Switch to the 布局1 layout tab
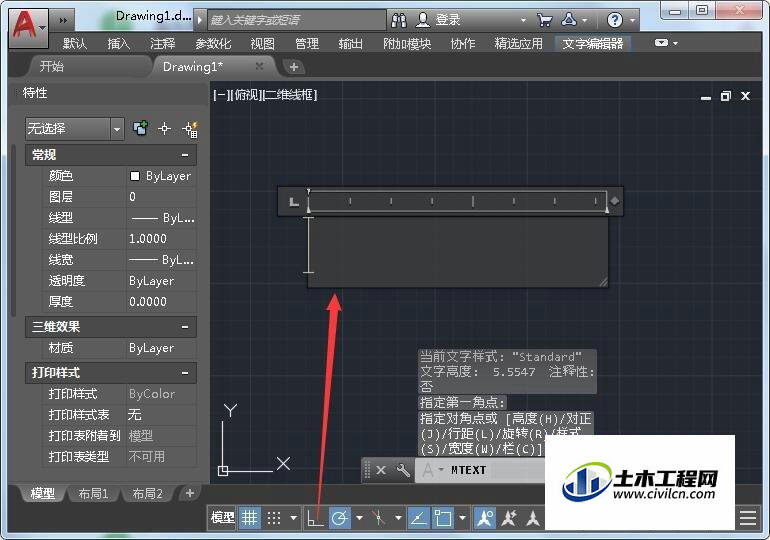770x540 pixels. (x=93, y=493)
